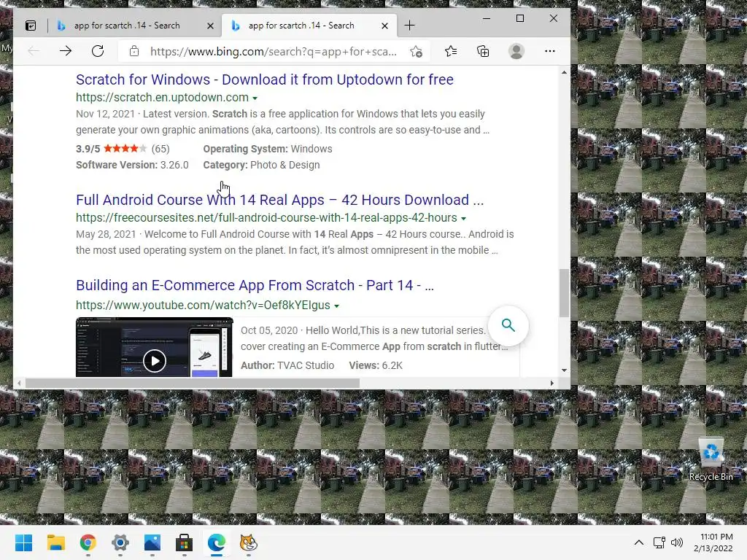747x560 pixels.
Task: Open Photos app from the taskbar
Action: pyautogui.click(x=152, y=542)
